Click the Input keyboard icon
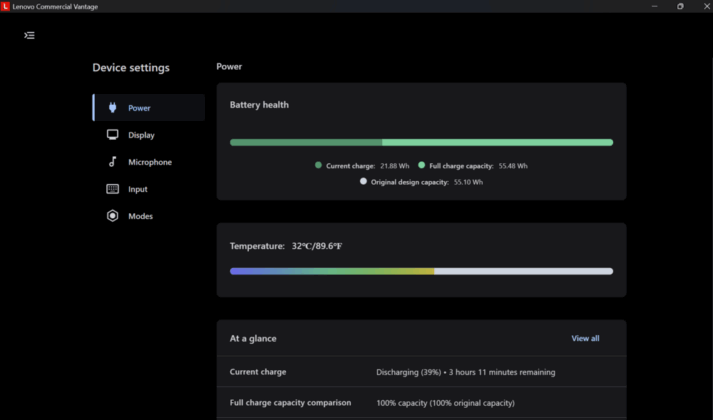 pos(112,189)
